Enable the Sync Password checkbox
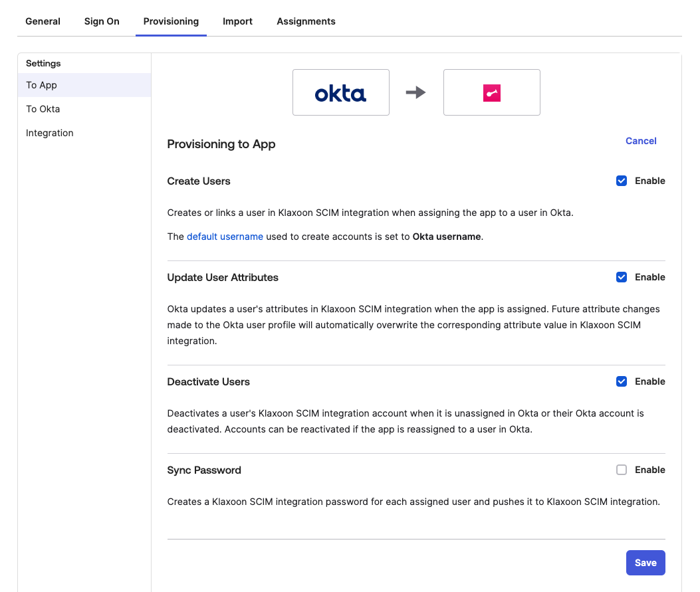The width and height of the screenshot is (700, 592). pos(622,470)
